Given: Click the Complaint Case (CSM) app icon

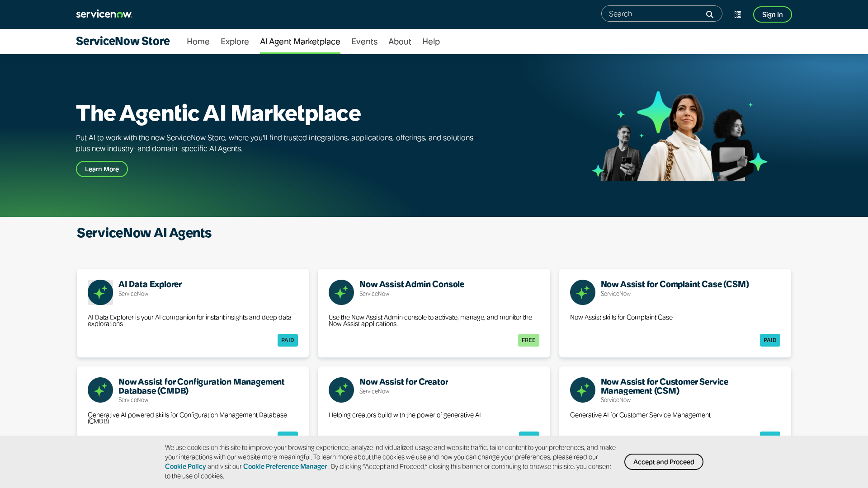Looking at the screenshot, I should pos(583,292).
